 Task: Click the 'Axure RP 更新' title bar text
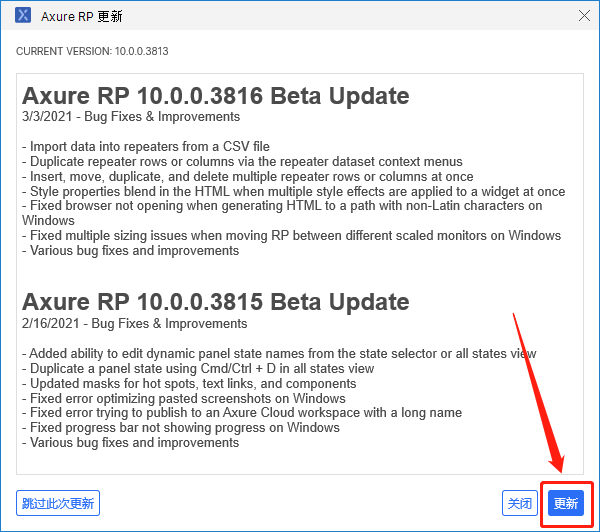(83, 17)
